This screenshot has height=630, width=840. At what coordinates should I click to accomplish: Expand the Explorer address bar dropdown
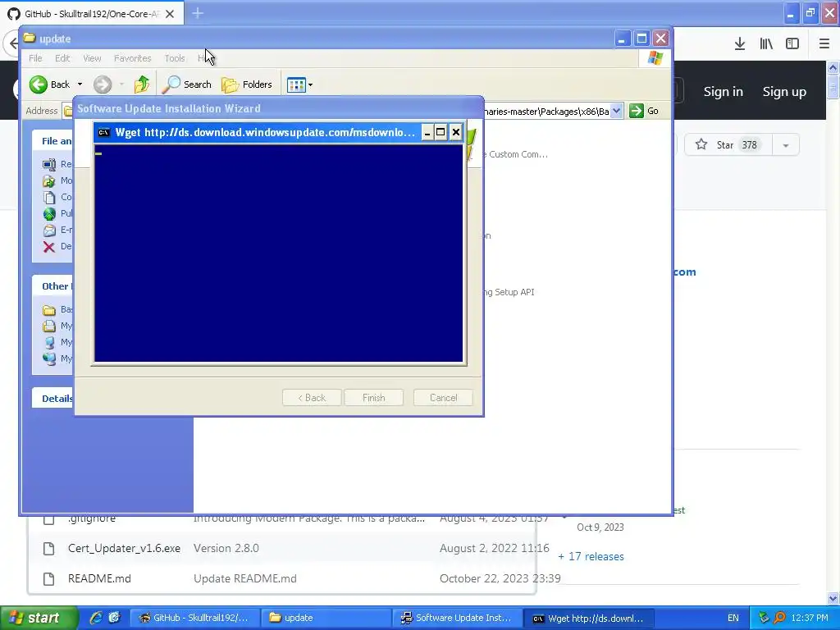(x=617, y=111)
